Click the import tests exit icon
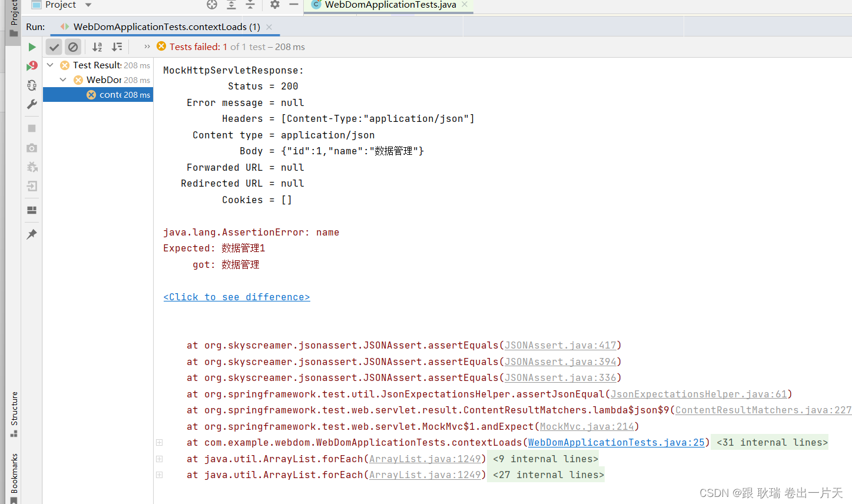Screen dimensions: 852x504 pyautogui.click(x=32, y=186)
